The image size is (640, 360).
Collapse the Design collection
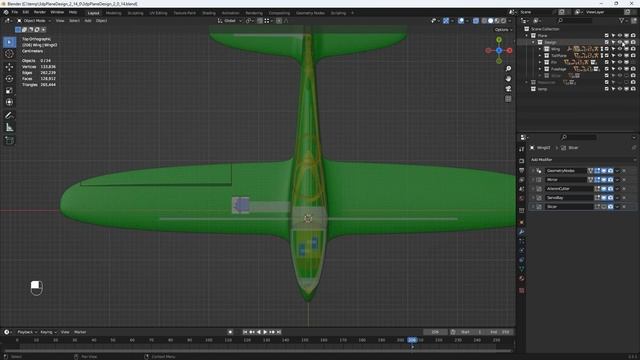tap(533, 42)
